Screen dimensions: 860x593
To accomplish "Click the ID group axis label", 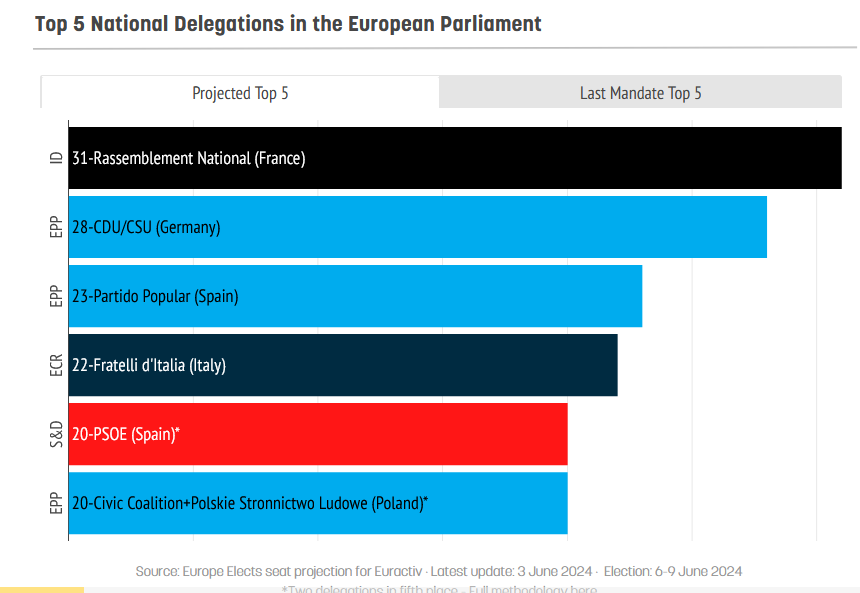I will point(56,158).
